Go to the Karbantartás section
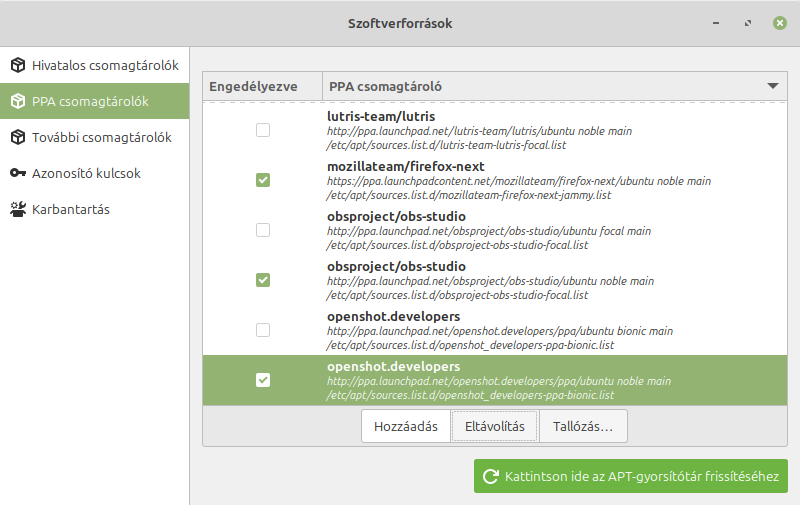800x505 pixels. pos(94,209)
